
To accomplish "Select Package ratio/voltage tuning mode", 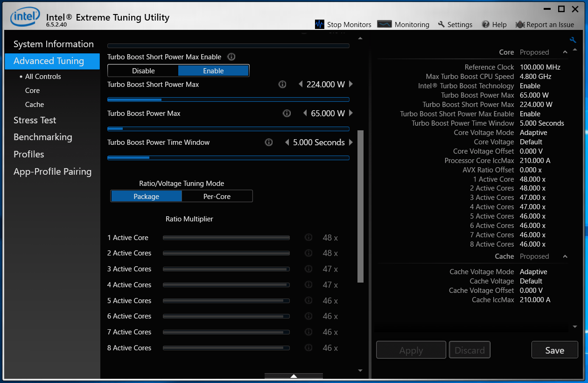I will [x=147, y=197].
